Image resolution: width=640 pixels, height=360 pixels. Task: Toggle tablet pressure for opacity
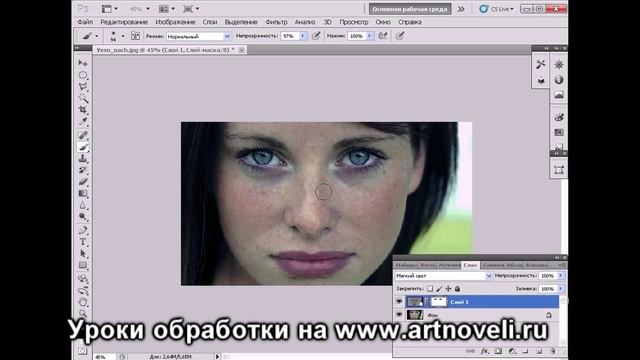click(x=316, y=36)
